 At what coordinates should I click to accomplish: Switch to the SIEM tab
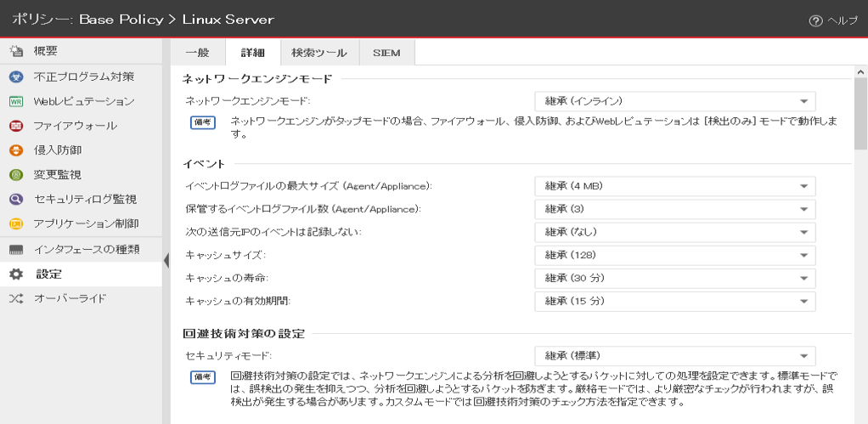pyautogui.click(x=386, y=53)
